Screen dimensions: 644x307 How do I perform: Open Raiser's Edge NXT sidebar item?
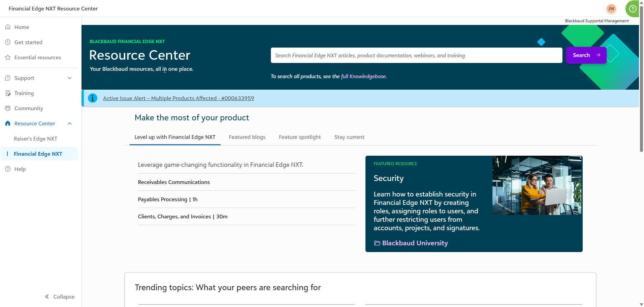tap(35, 139)
